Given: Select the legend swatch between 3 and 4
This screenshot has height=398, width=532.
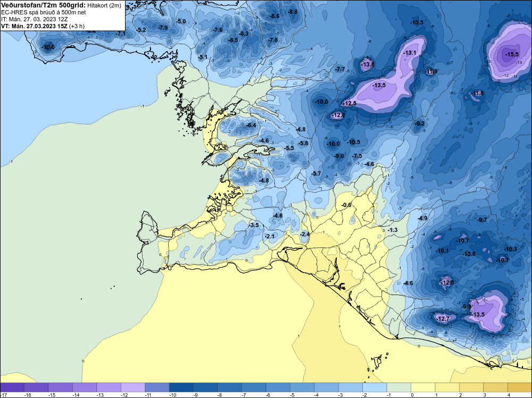Looking at the screenshot, I should click(496, 387).
